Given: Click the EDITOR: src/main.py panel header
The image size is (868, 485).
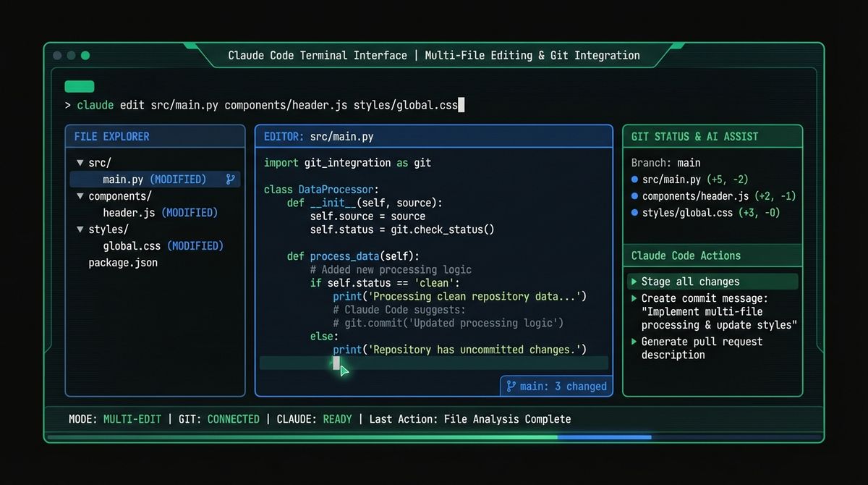Looking at the screenshot, I should 434,136.
